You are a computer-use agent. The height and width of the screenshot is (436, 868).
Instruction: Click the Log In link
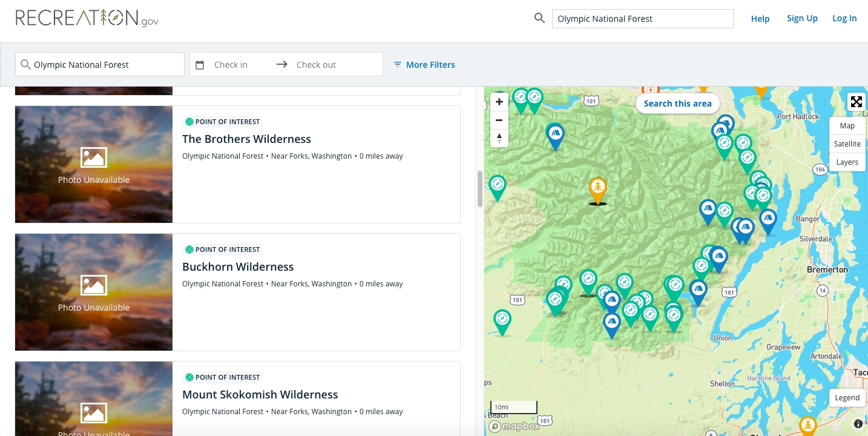tap(844, 18)
